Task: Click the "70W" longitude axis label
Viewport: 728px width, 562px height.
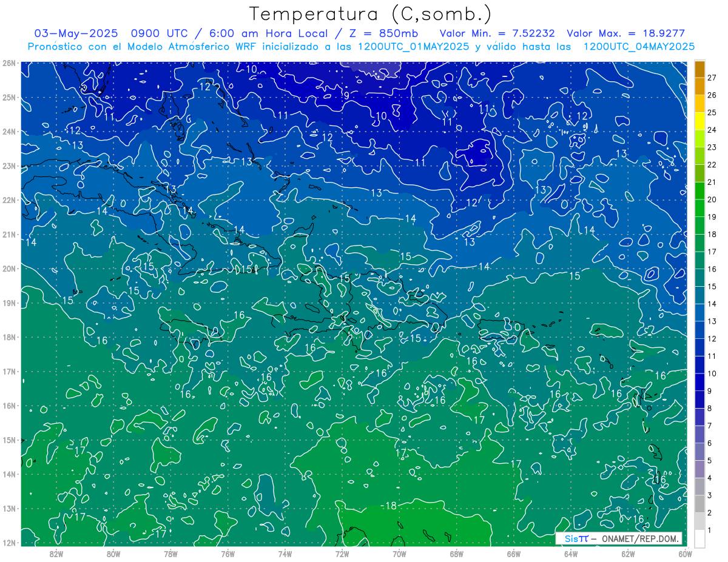Action: [399, 553]
